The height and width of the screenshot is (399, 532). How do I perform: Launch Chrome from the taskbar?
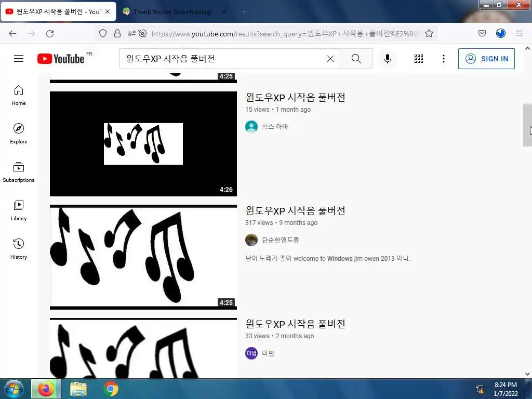111,389
